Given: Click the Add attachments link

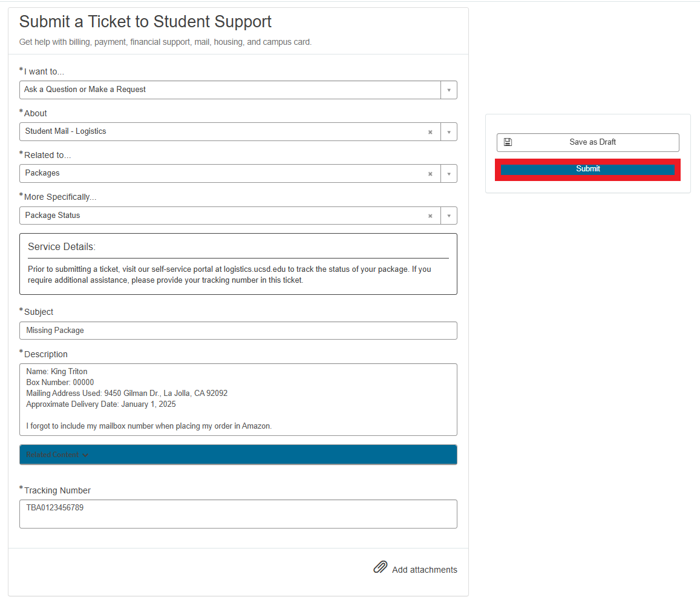Looking at the screenshot, I should (424, 570).
